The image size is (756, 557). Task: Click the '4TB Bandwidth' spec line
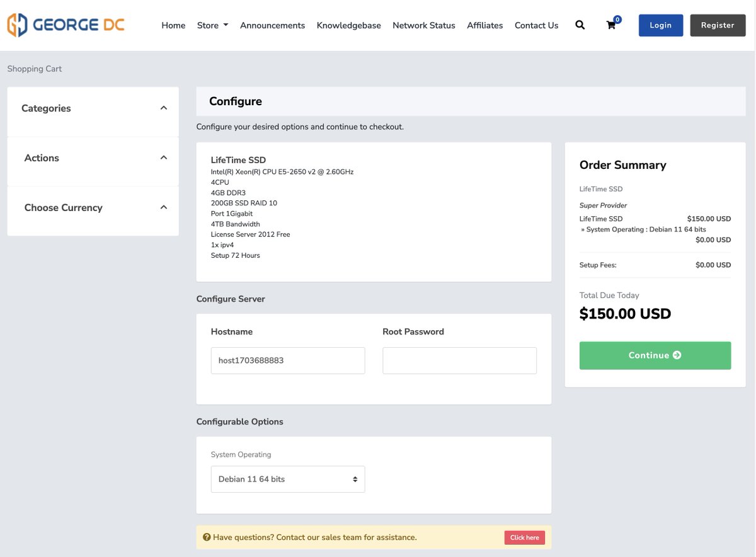[x=236, y=224]
